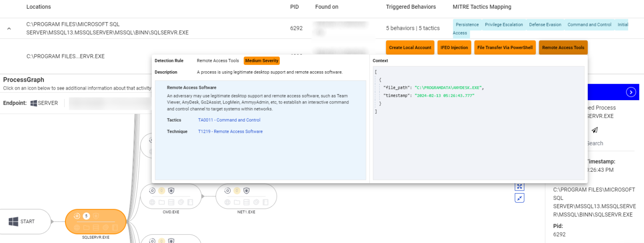Open TA0011 Command and Control link
644x243 pixels.
click(x=229, y=120)
